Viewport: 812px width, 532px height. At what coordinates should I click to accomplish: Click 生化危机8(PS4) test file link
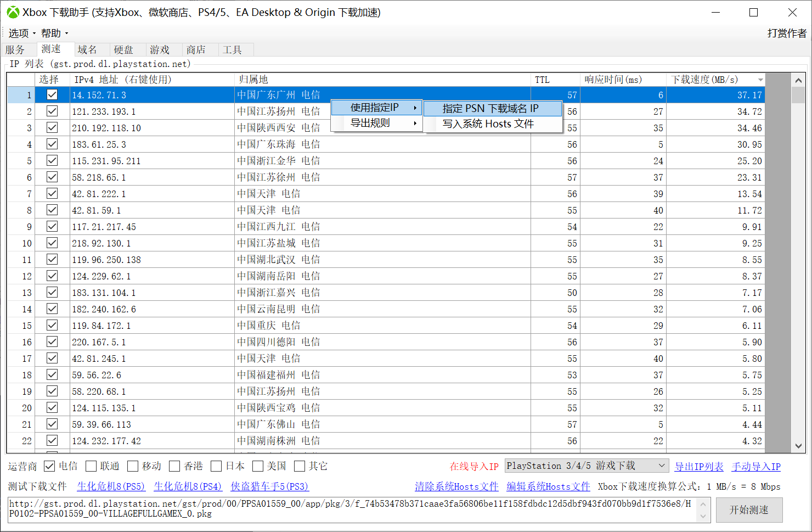coord(188,486)
